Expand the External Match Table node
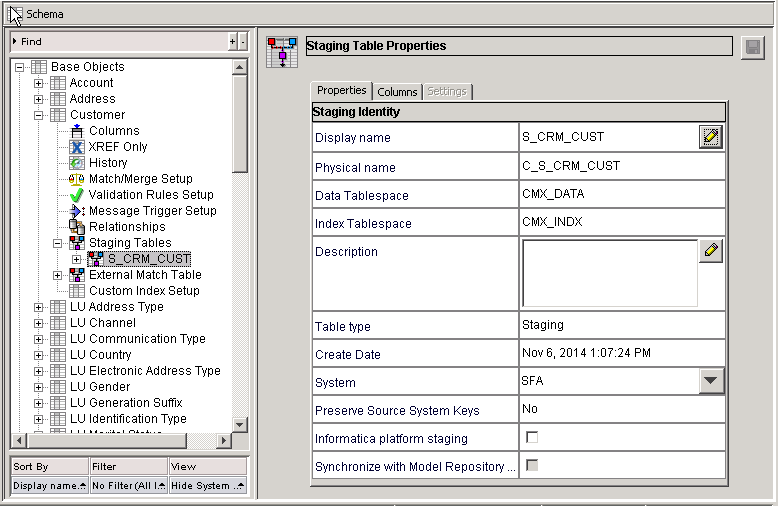778x506 pixels. pyautogui.click(x=58, y=275)
